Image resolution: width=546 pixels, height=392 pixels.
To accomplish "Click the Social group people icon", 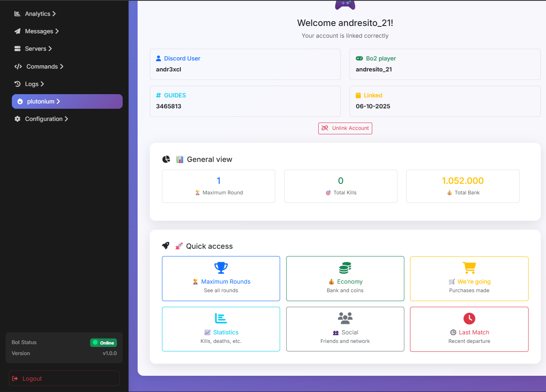I will coord(345,318).
